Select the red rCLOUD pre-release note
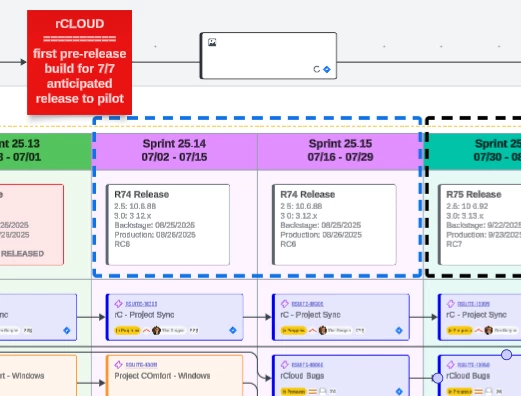Image resolution: width=521 pixels, height=396 pixels. [x=79, y=62]
